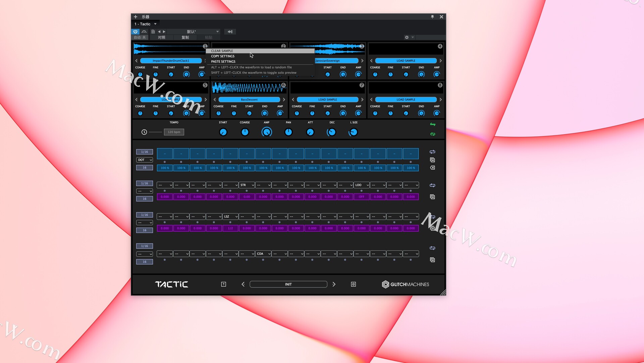644x363 pixels.
Task: Choose CLEAR SAMPLE from the context menu
Action: [x=260, y=51]
